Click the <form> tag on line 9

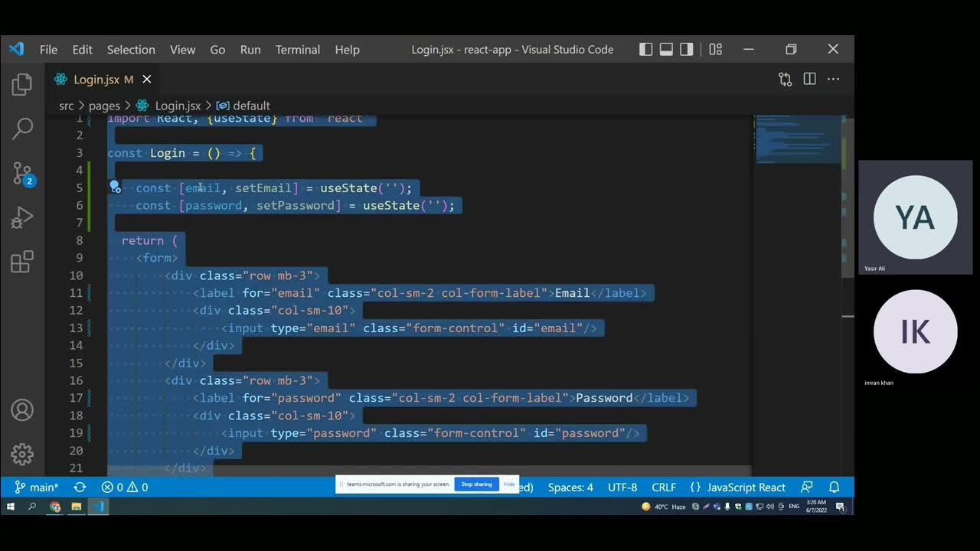point(157,258)
